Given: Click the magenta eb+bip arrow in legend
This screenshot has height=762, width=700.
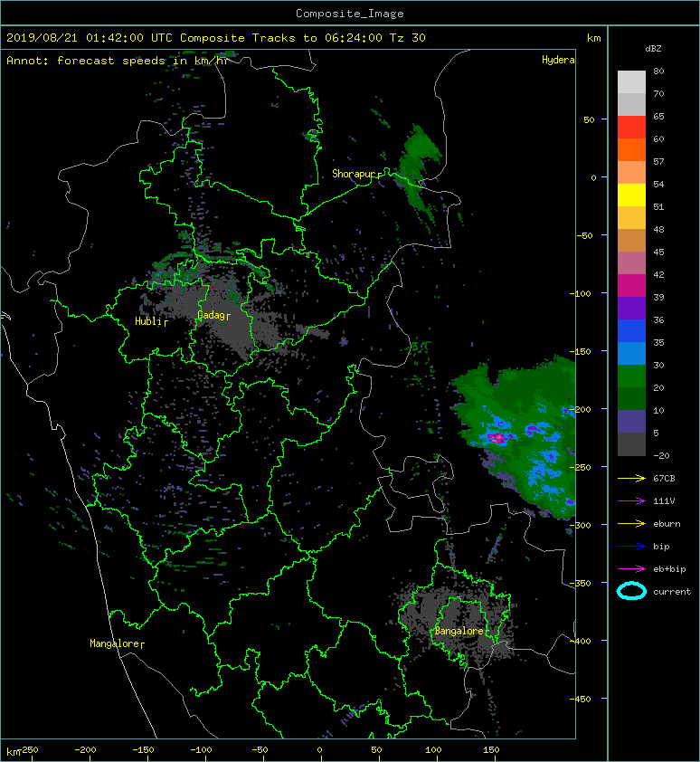Looking at the screenshot, I should point(631,568).
